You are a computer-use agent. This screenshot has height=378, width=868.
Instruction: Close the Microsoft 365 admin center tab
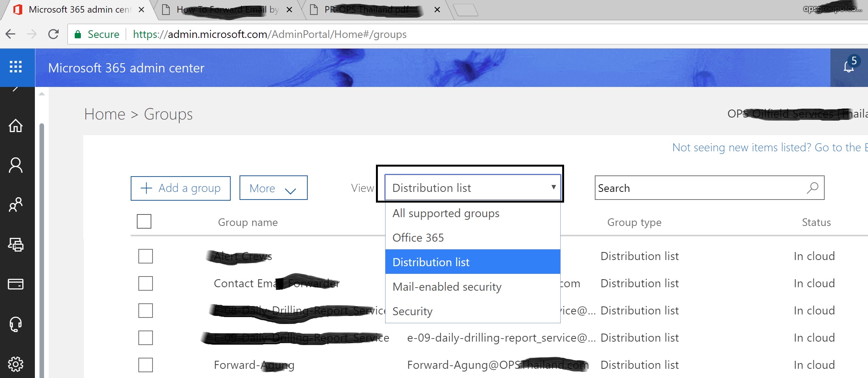click(141, 10)
